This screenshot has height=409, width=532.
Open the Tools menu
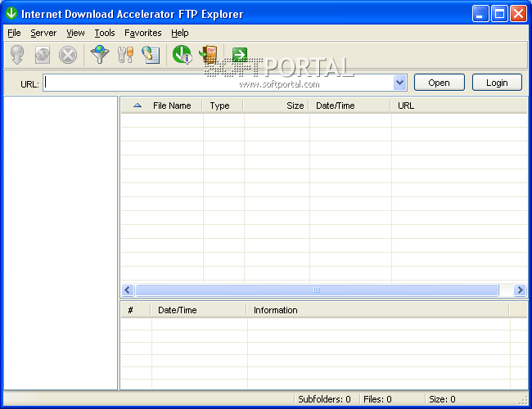pos(105,33)
